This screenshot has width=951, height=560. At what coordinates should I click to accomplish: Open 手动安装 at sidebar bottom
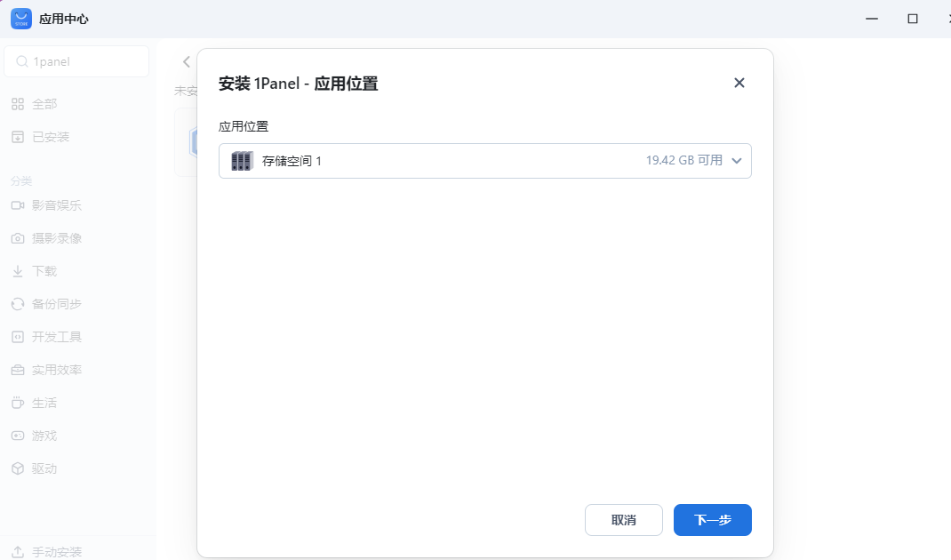[57, 552]
